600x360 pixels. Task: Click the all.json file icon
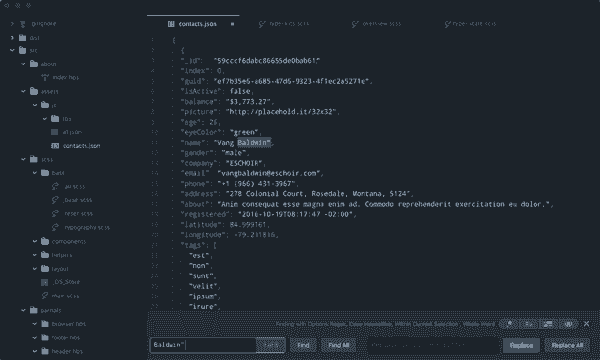tap(55, 132)
